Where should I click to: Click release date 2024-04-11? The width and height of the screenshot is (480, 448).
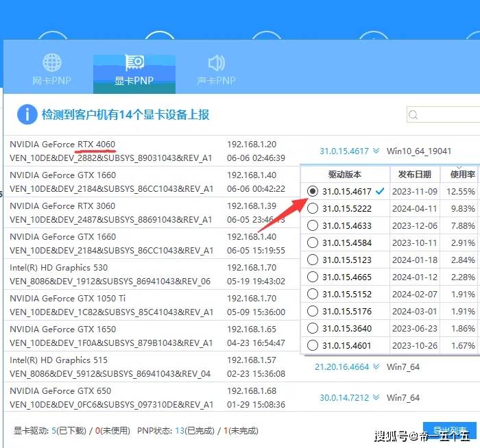(415, 209)
